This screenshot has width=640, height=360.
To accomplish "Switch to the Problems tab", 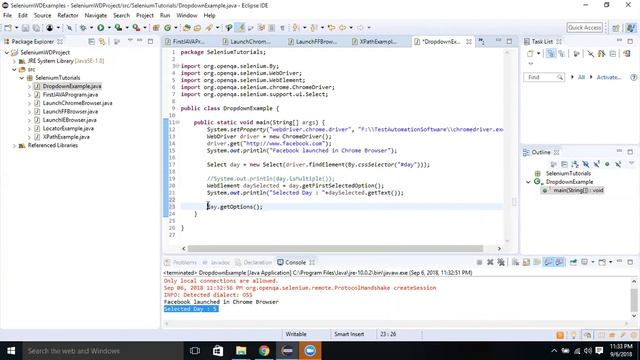I will 181,262.
